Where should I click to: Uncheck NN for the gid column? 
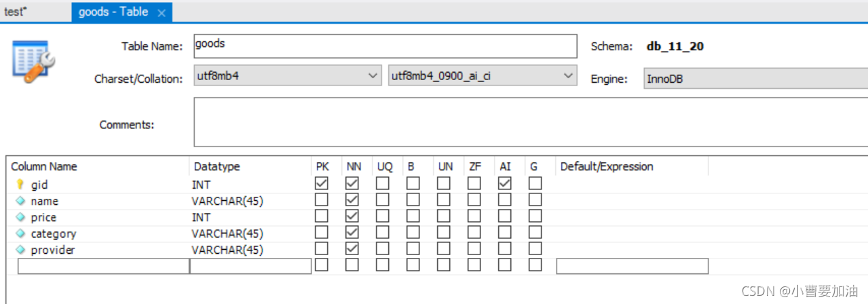[352, 183]
